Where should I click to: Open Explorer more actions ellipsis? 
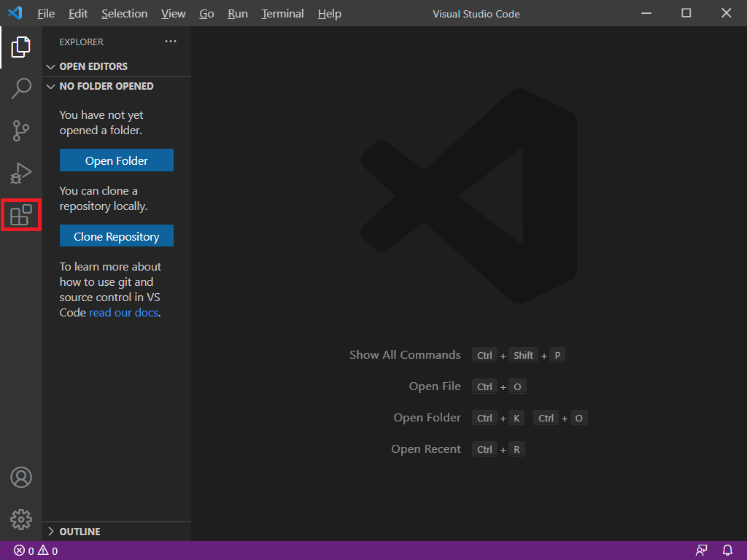coord(171,42)
